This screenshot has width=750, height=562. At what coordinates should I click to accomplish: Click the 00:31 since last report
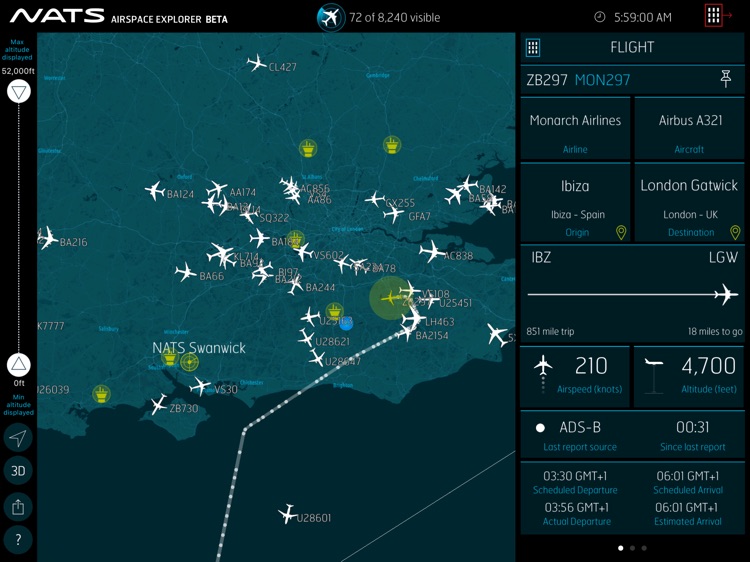click(692, 436)
